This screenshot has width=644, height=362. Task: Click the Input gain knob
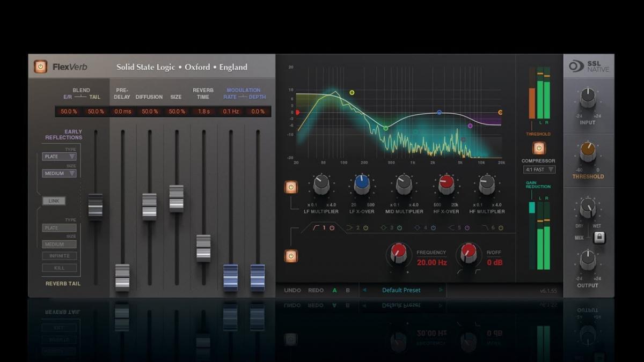coord(588,99)
